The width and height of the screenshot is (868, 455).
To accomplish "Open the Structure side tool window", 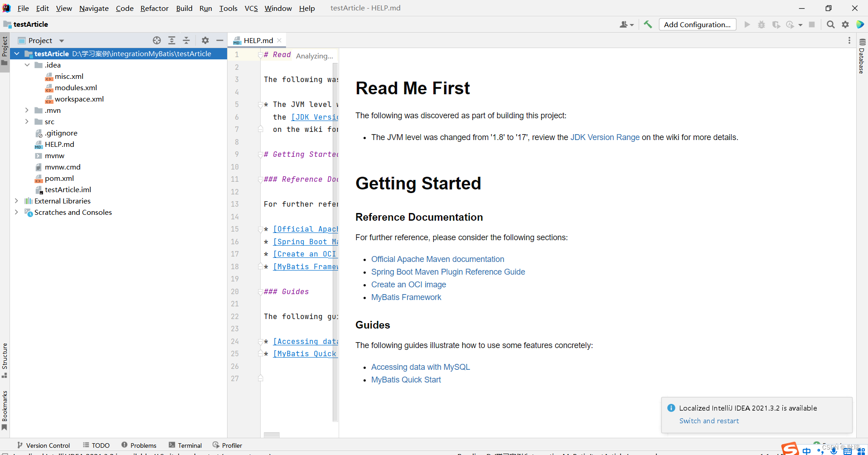I will (x=5, y=360).
